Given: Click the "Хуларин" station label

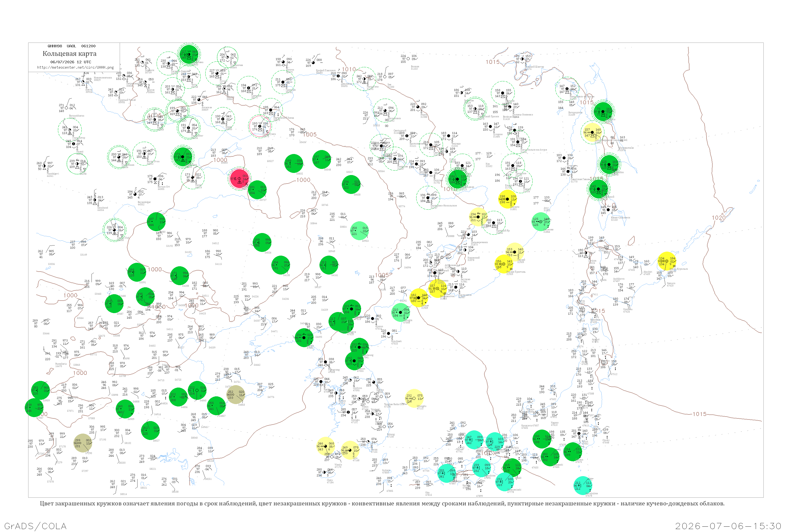Looking at the screenshot, I should click(x=498, y=134).
